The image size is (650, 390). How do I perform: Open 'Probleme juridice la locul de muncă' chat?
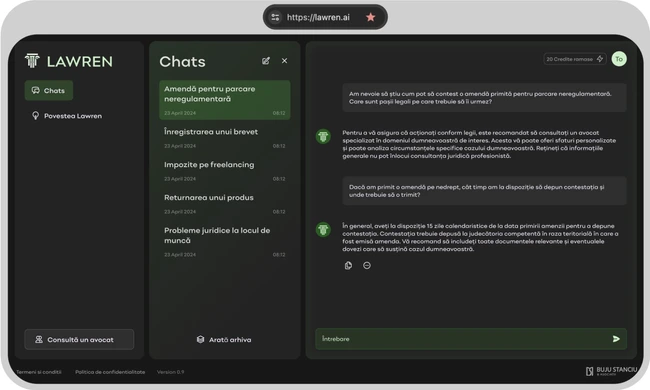[225, 242]
